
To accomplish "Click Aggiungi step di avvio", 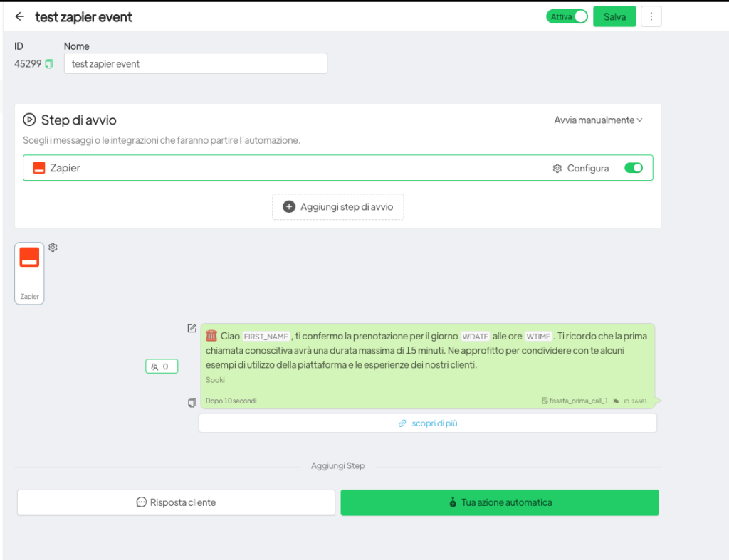I will 337,207.
